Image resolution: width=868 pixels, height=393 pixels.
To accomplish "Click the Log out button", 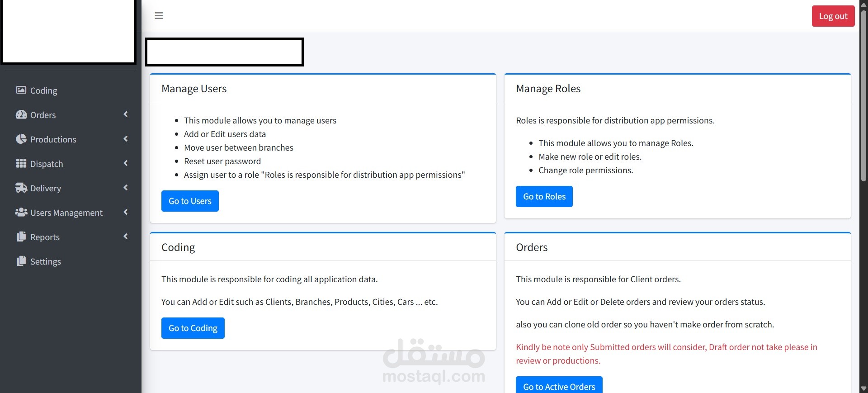I will (833, 16).
